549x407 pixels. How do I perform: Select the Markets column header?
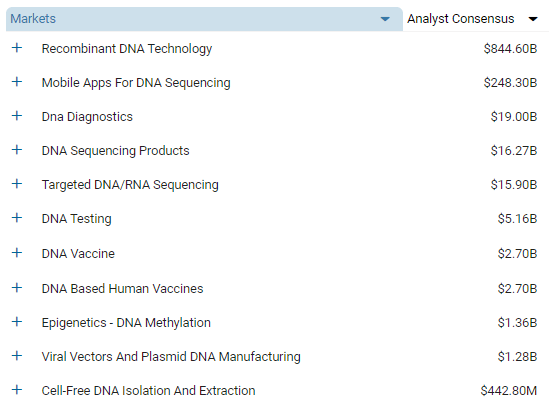point(204,19)
